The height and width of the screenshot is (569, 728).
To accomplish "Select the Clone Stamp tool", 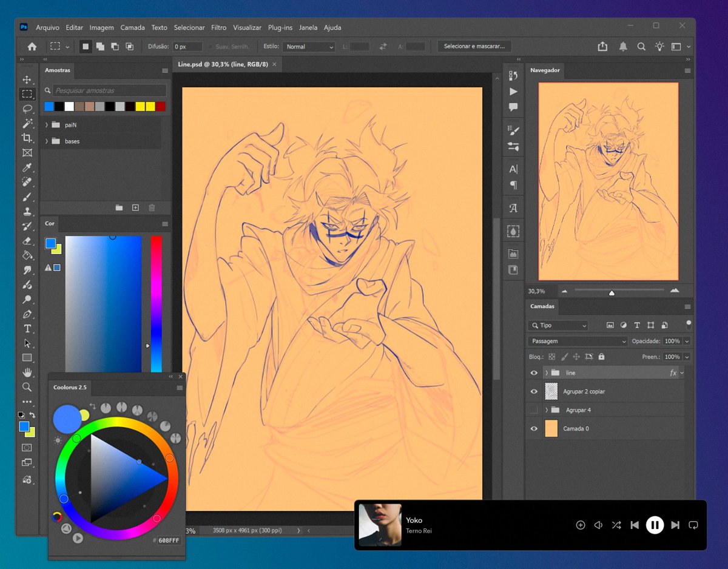I will pos(27,212).
